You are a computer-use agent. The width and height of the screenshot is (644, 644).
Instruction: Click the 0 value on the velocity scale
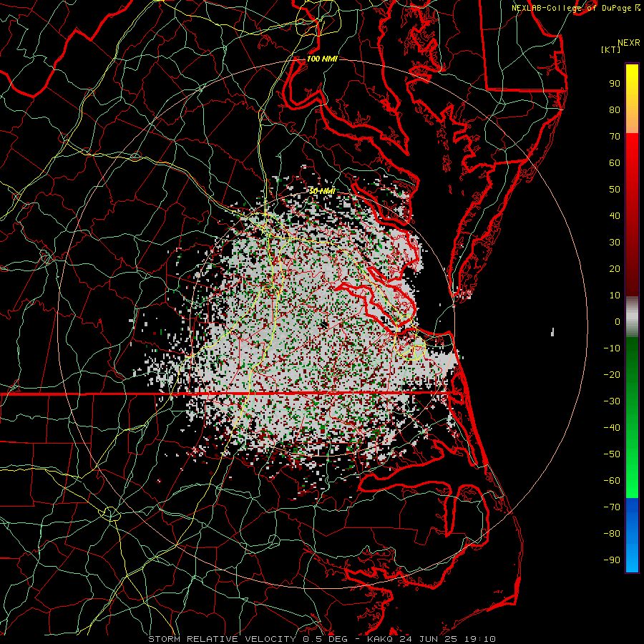point(618,321)
